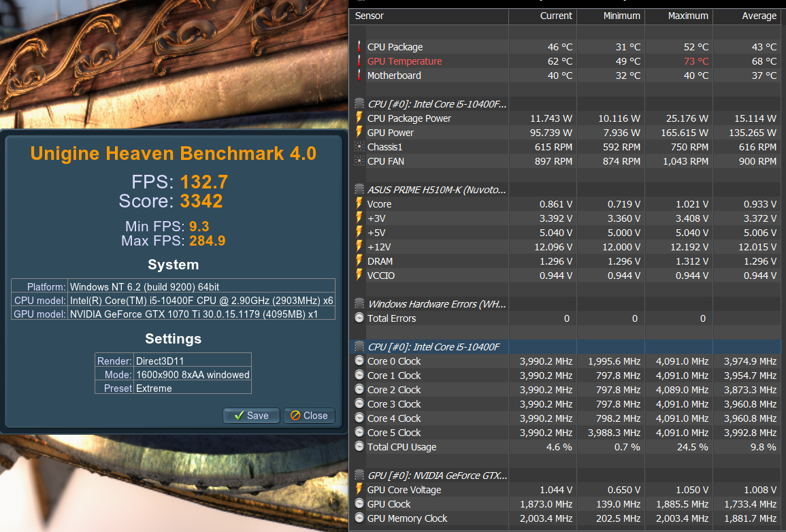Click the GPU Temperature thermometer icon
Screen dimensions: 786x532
click(359, 61)
